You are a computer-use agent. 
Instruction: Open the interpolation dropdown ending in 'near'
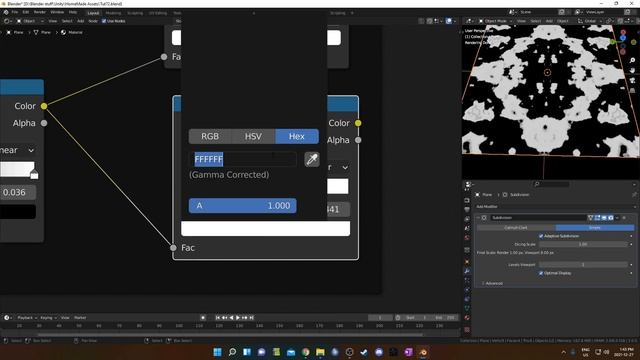18,150
